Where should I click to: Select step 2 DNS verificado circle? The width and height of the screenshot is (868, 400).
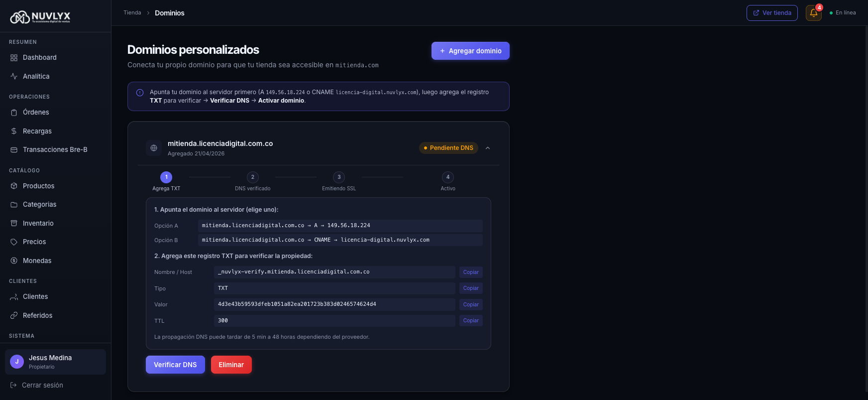click(253, 177)
